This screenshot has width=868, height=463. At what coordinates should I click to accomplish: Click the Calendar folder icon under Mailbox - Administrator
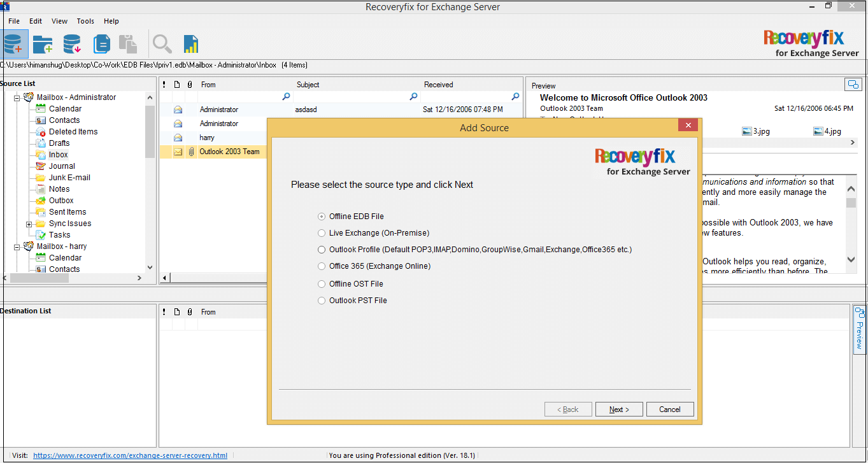(x=41, y=109)
